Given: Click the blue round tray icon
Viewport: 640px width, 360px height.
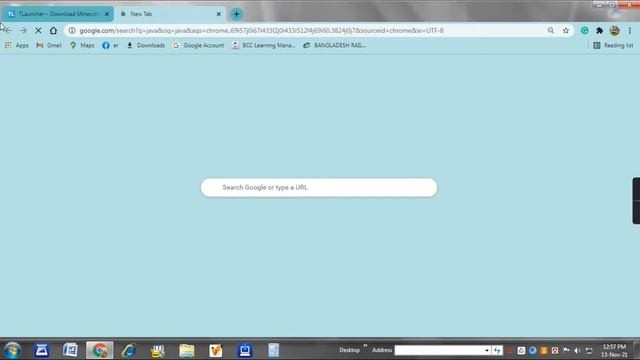Looking at the screenshot, I should [x=533, y=350].
